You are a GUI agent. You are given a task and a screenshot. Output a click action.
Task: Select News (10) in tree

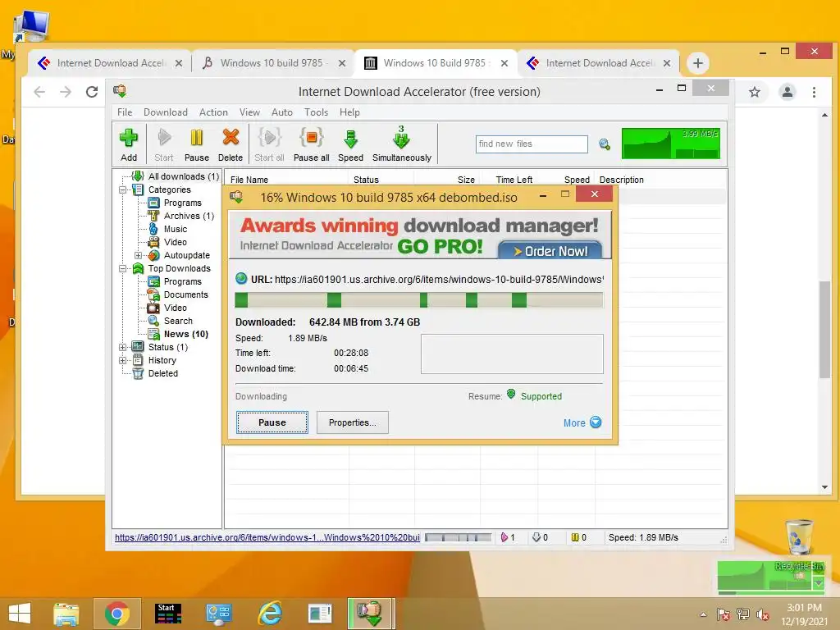(186, 335)
